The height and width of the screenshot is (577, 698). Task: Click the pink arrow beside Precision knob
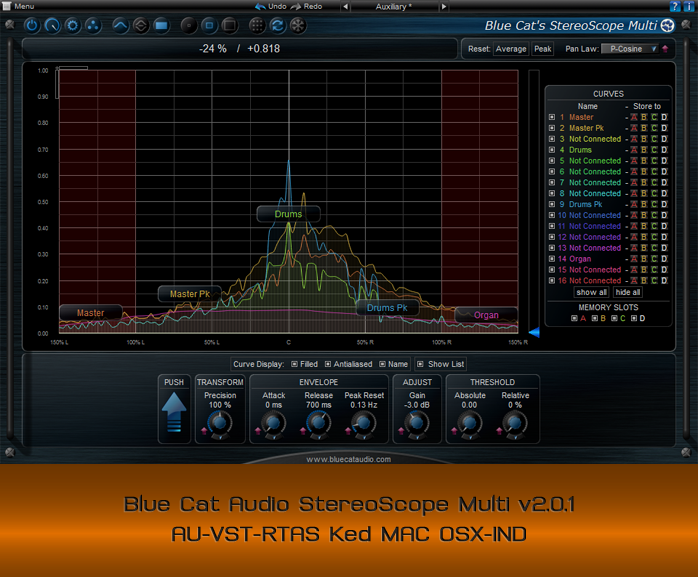204,431
